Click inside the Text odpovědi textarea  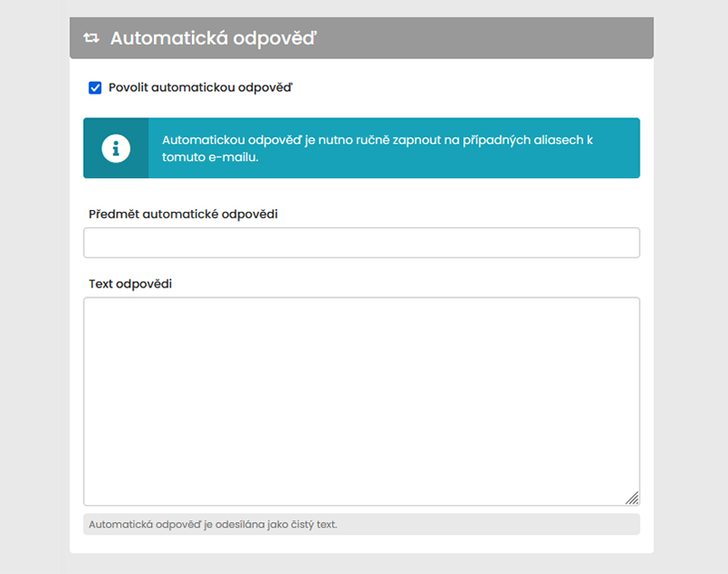(361, 400)
